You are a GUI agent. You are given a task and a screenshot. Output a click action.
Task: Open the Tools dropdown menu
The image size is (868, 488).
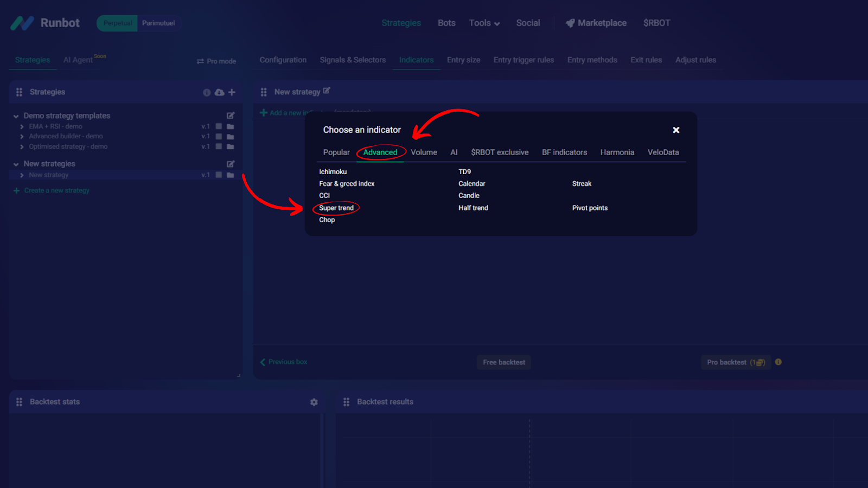[484, 23]
